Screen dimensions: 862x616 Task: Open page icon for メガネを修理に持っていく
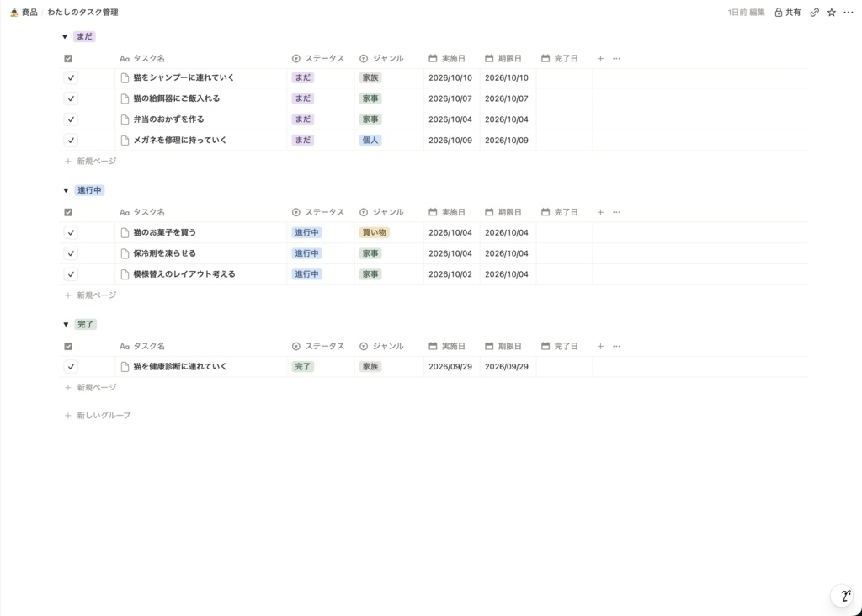(x=125, y=141)
